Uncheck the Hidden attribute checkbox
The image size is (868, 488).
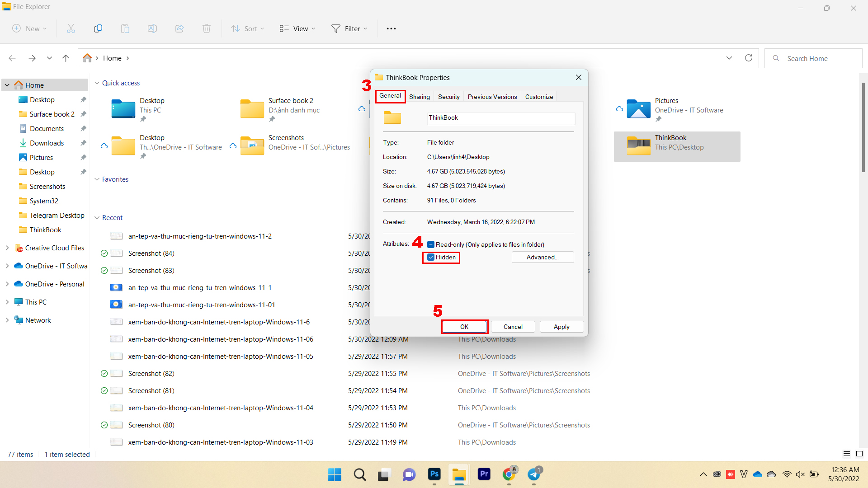431,257
